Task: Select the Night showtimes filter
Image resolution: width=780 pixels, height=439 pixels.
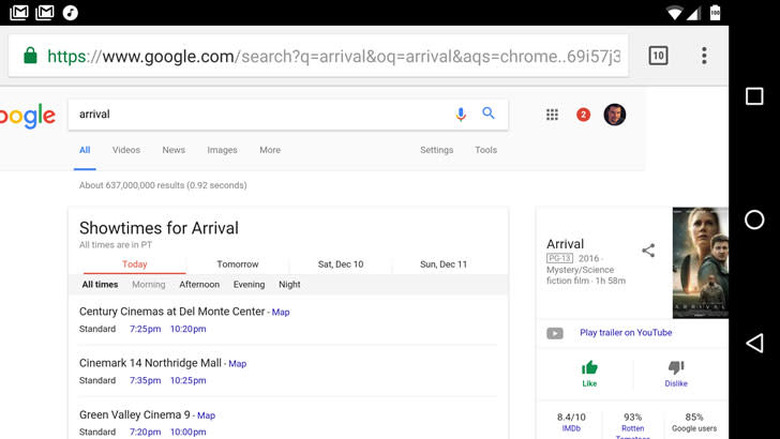Action: click(290, 285)
